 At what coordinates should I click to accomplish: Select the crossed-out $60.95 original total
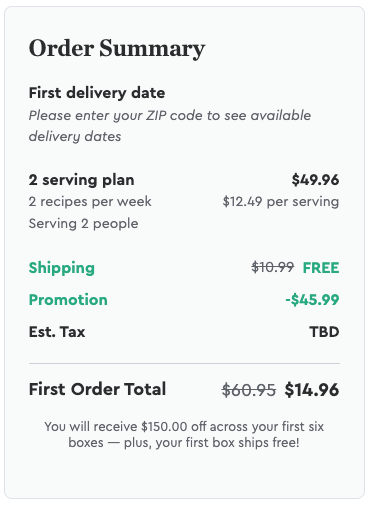[x=249, y=390]
